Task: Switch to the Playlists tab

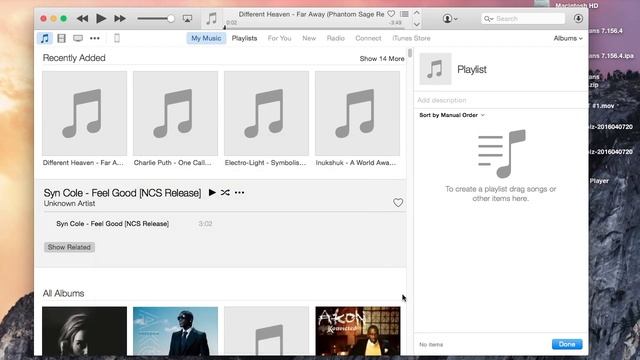Action: pyautogui.click(x=244, y=38)
